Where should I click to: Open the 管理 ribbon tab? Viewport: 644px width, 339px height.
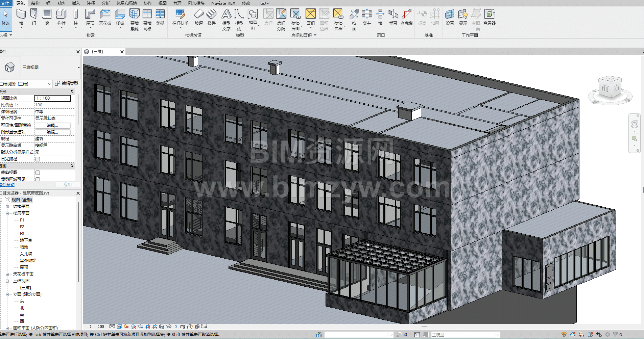[x=177, y=3]
